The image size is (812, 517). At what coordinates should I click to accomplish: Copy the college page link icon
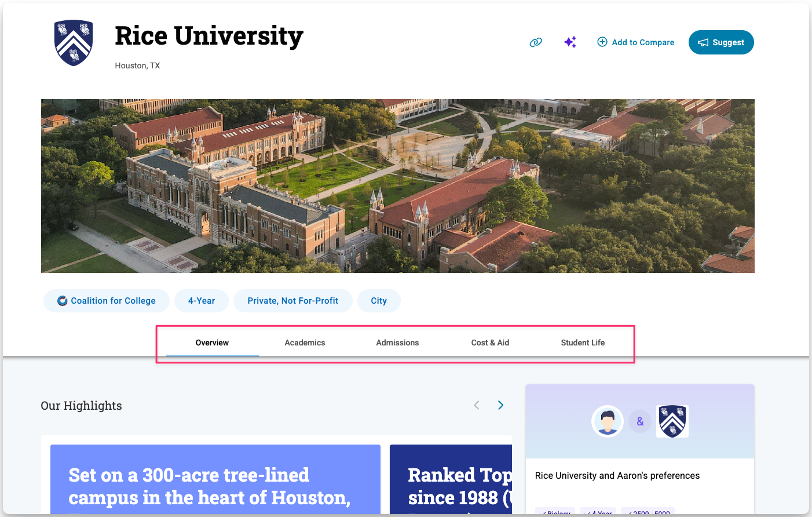pyautogui.click(x=536, y=42)
